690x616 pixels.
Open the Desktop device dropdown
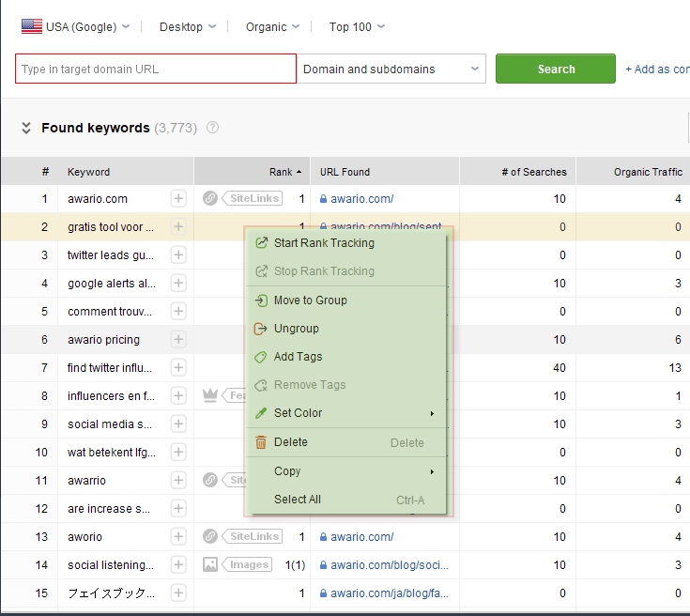coord(188,27)
